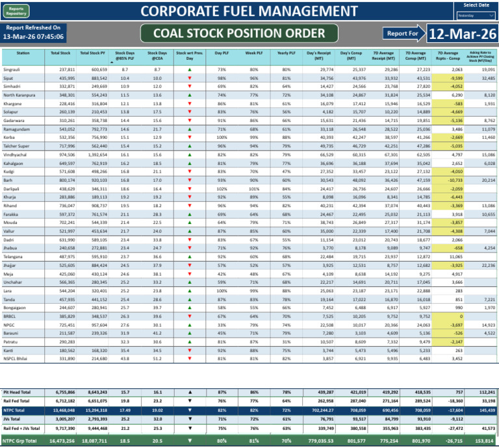Screen dimensions: 499x448
Task: Click the green up arrow in Telangana row
Action: [190, 256]
